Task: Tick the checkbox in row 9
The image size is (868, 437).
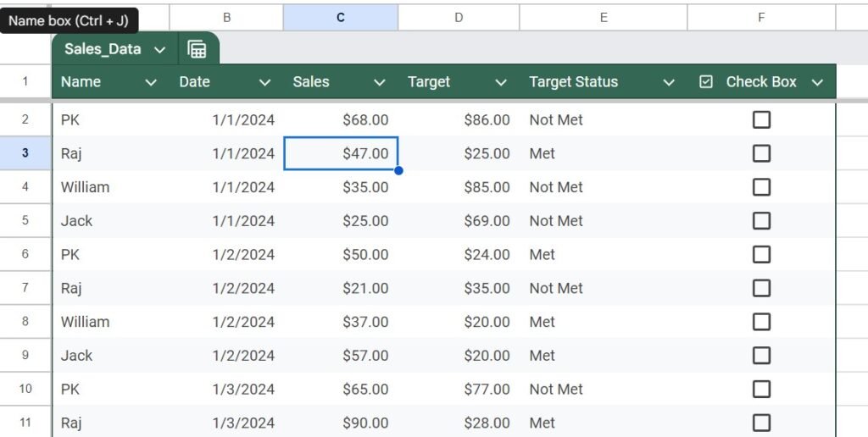Action: pyautogui.click(x=762, y=355)
